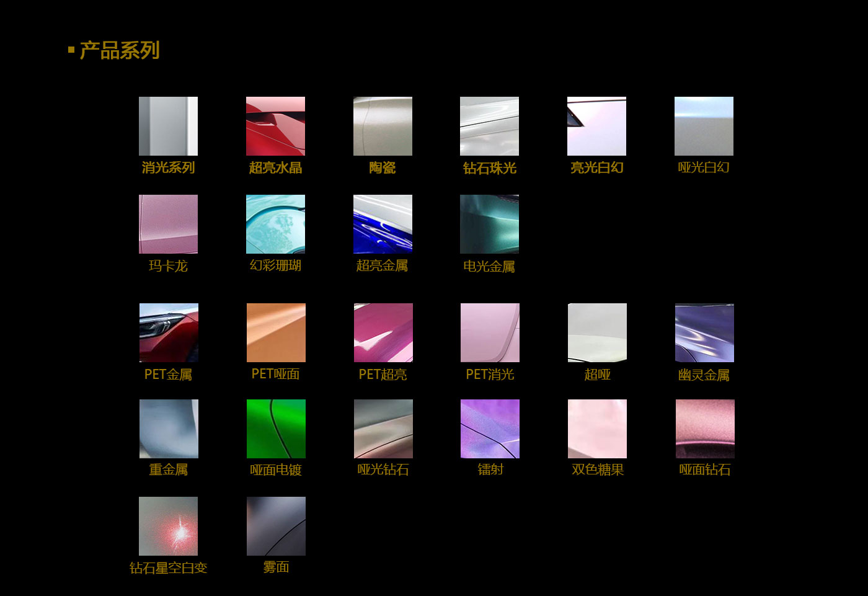Open the purple 幽灵金属 thumbnail

pos(704,332)
